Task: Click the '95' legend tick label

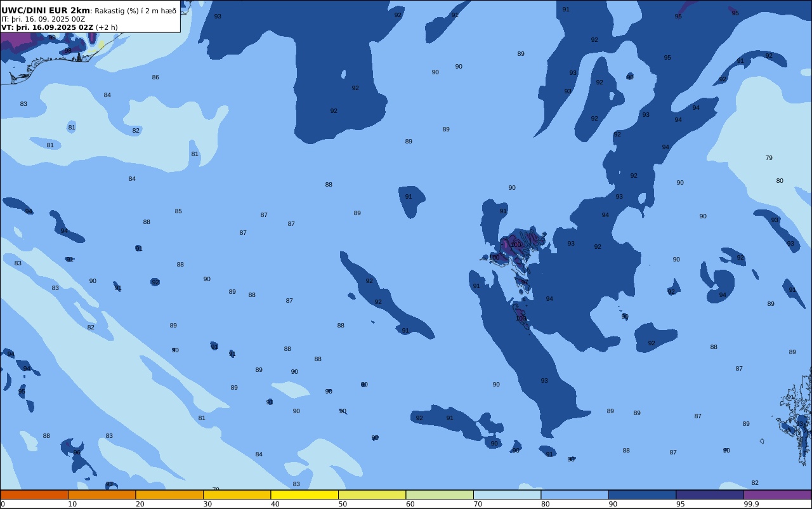Action: 680,504
